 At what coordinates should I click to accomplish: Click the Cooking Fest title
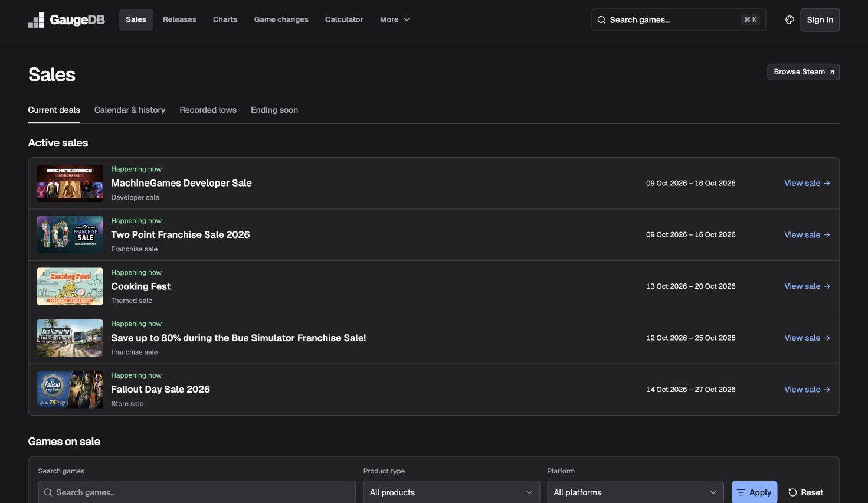(x=141, y=286)
